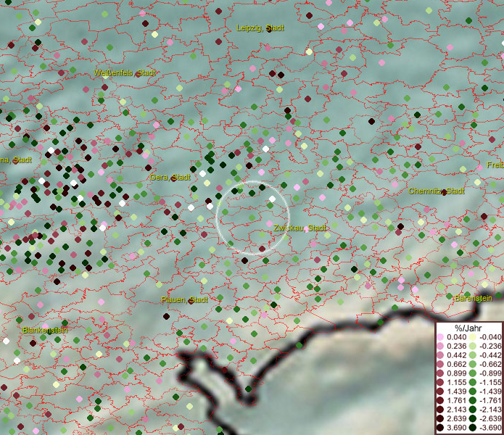Click the legend value 0.442

click(x=457, y=355)
